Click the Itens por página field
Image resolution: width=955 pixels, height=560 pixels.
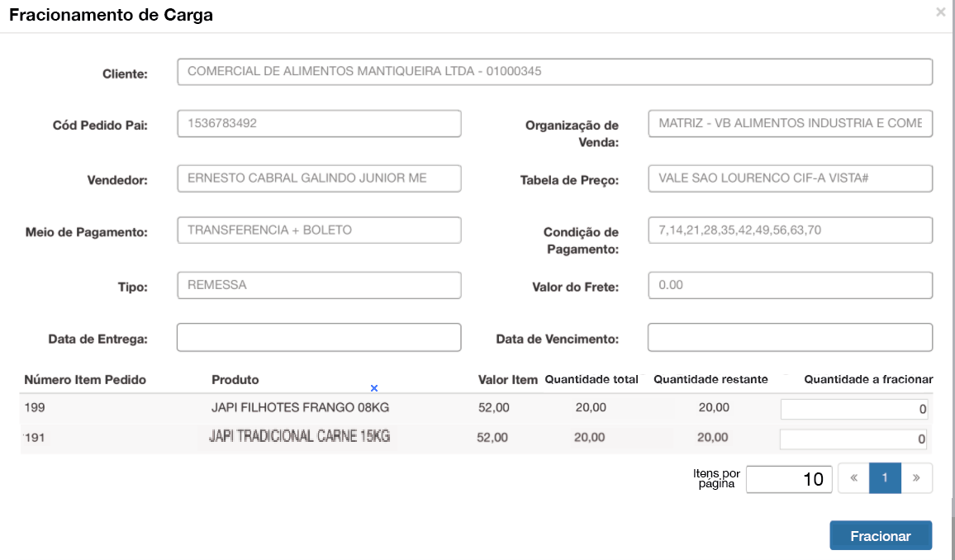tap(789, 479)
